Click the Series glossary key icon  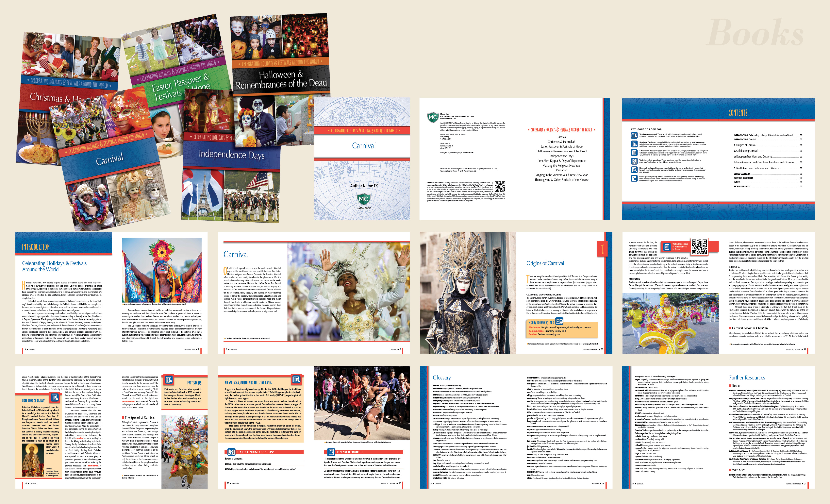point(634,178)
